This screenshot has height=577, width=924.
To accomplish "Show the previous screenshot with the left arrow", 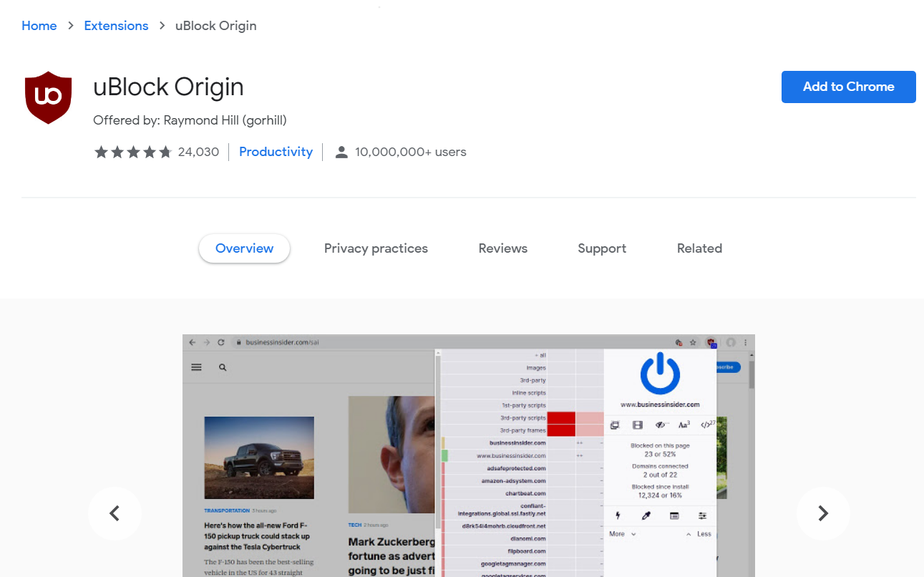I will [115, 513].
